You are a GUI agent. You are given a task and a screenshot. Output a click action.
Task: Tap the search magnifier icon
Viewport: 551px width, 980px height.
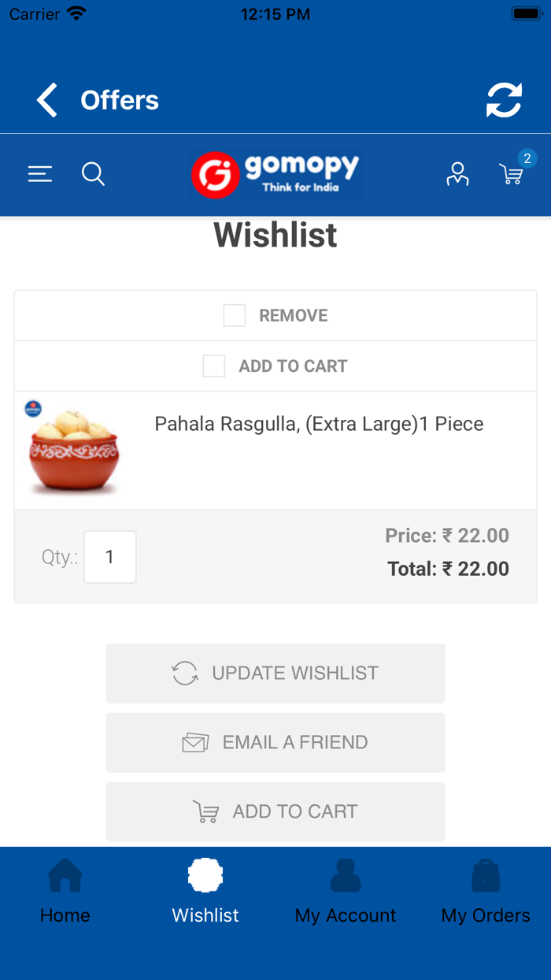[x=93, y=174]
